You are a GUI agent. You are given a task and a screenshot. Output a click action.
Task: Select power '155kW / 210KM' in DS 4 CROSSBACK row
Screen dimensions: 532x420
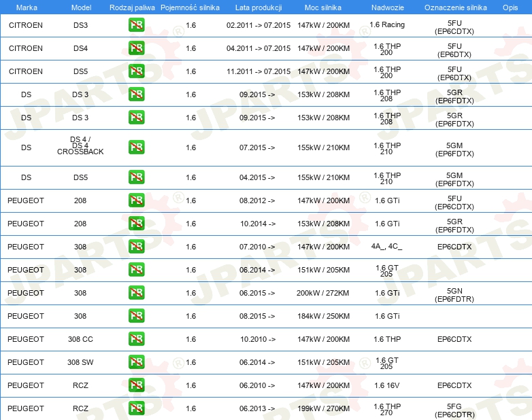pyautogui.click(x=324, y=147)
